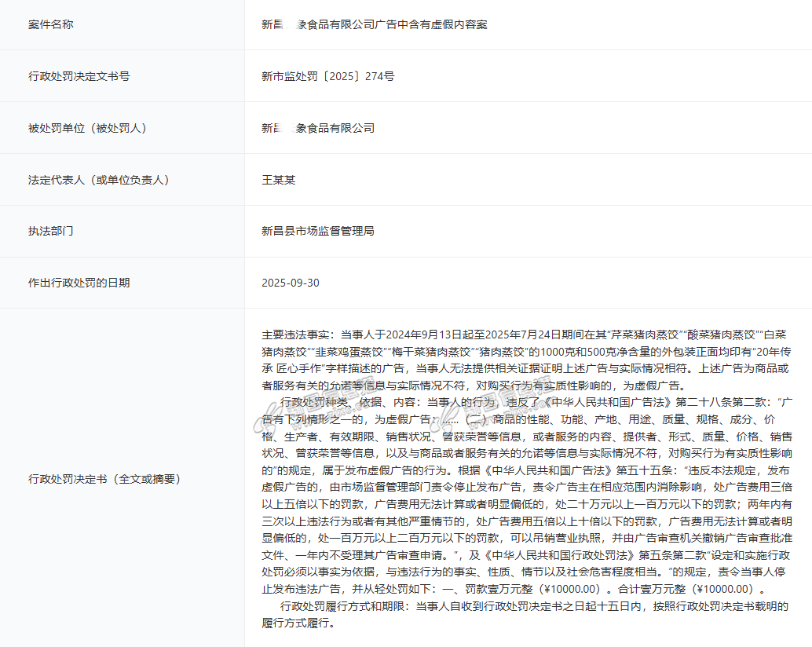Click the 案件名称 field label
812x647 pixels.
coord(51,24)
